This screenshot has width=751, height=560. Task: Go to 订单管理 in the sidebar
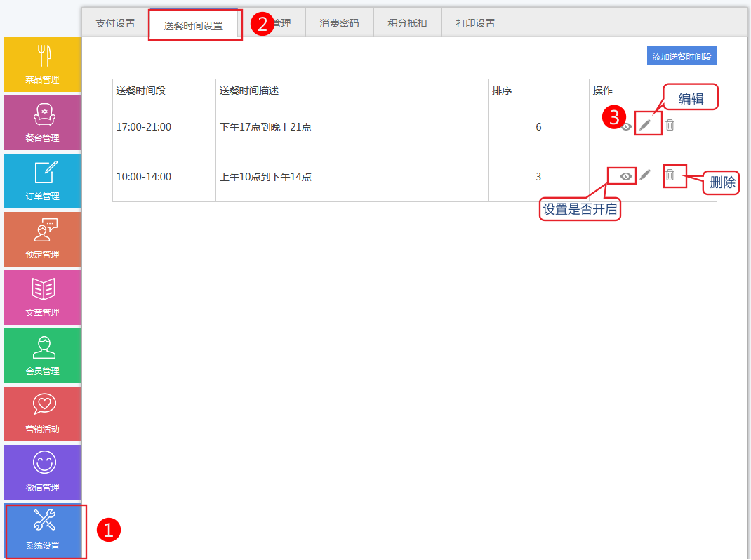tap(43, 181)
